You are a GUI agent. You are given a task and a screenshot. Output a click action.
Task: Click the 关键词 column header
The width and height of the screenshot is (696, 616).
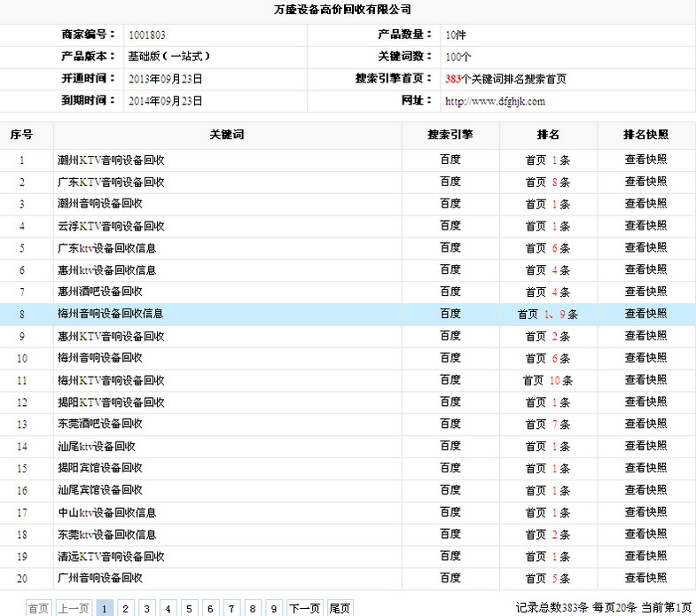pos(227,135)
